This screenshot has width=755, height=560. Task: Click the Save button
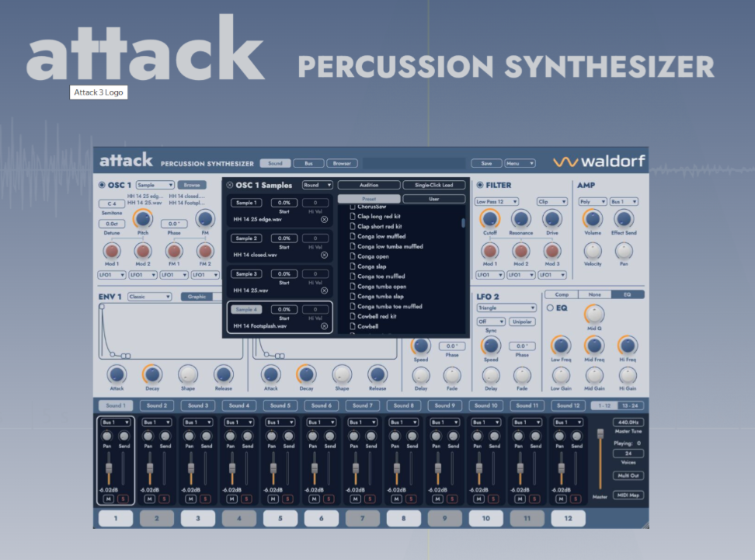[x=486, y=163]
